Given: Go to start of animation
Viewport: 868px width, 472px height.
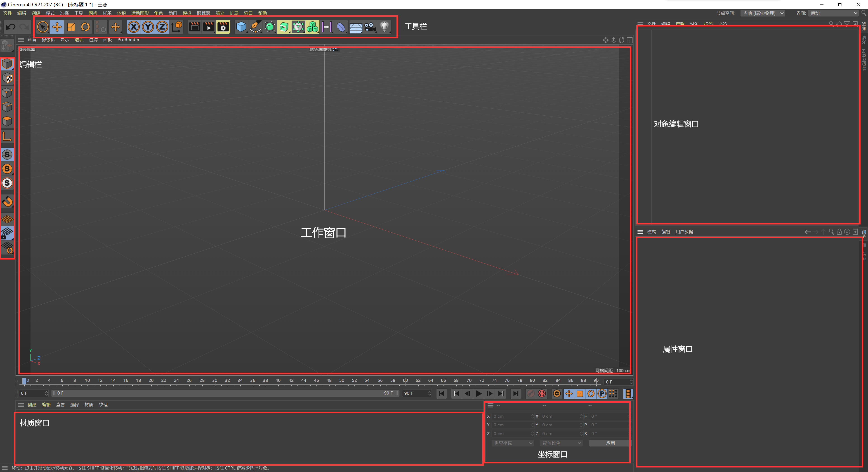Looking at the screenshot, I should coord(441,394).
